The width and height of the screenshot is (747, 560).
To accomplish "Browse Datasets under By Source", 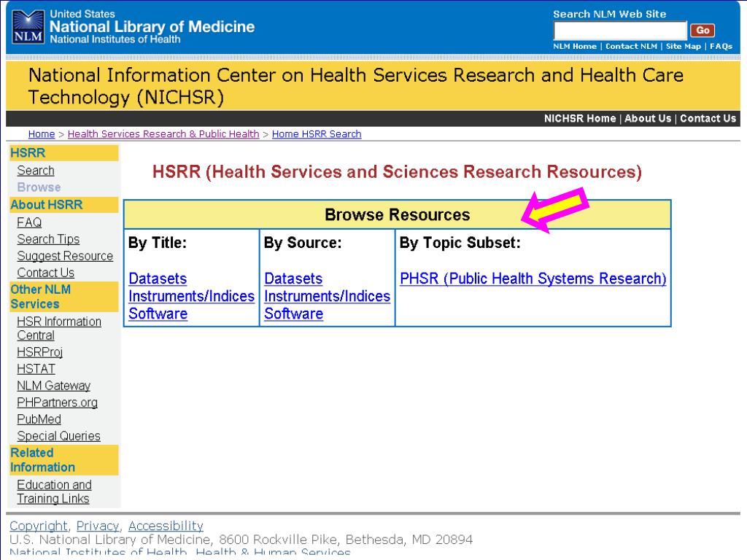I will (x=293, y=279).
